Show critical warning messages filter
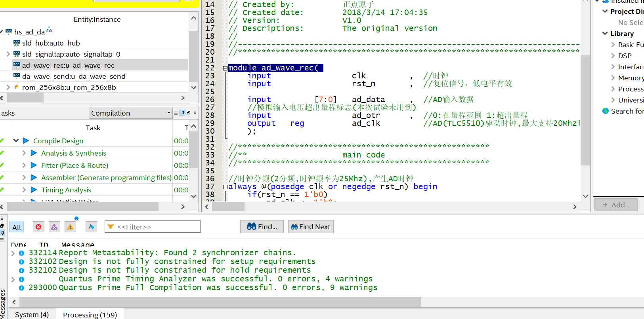Screen dimensions: 644x319 [x=54, y=227]
